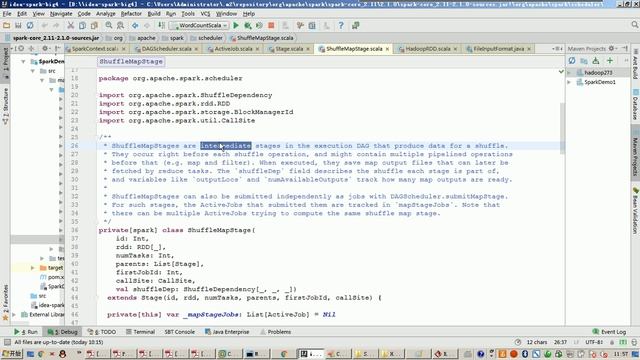Reimport all Maven projects icon
640x360 pixels.
click(572, 61)
